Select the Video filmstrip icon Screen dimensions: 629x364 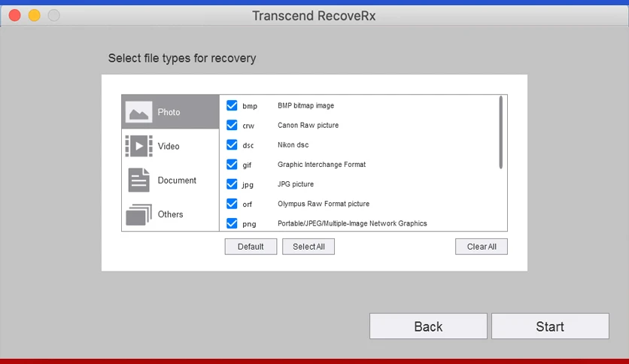138,146
